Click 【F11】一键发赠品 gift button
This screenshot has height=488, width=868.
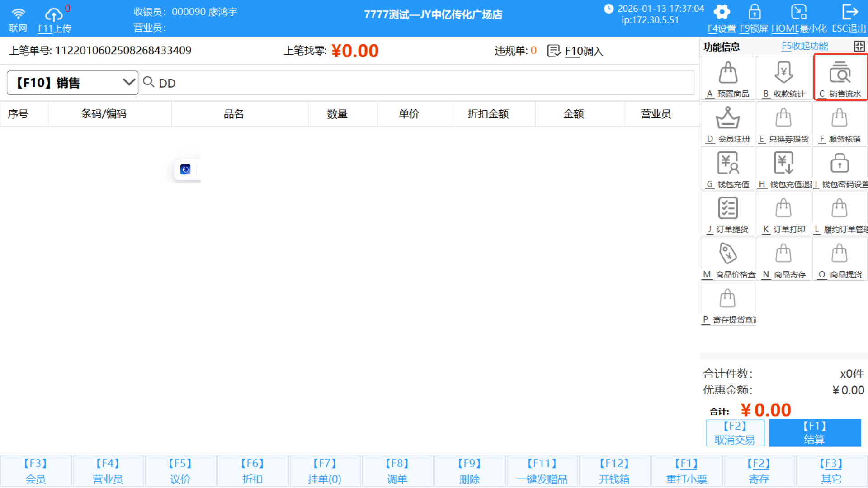542,471
